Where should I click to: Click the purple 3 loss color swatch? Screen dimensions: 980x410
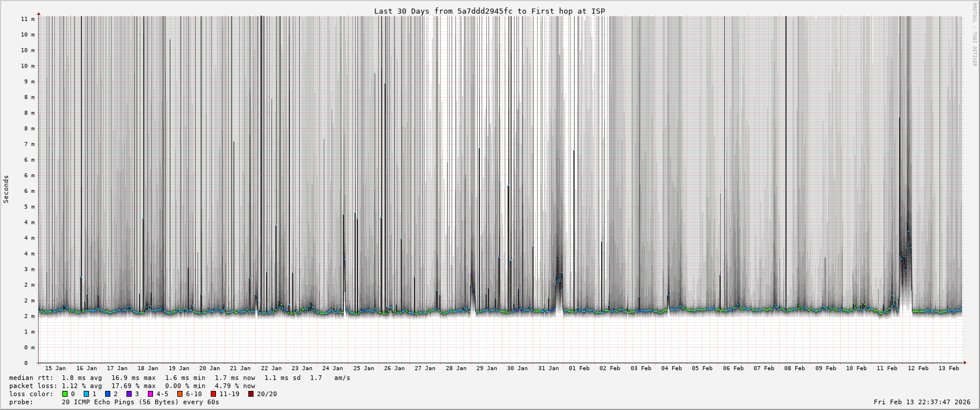coord(129,394)
